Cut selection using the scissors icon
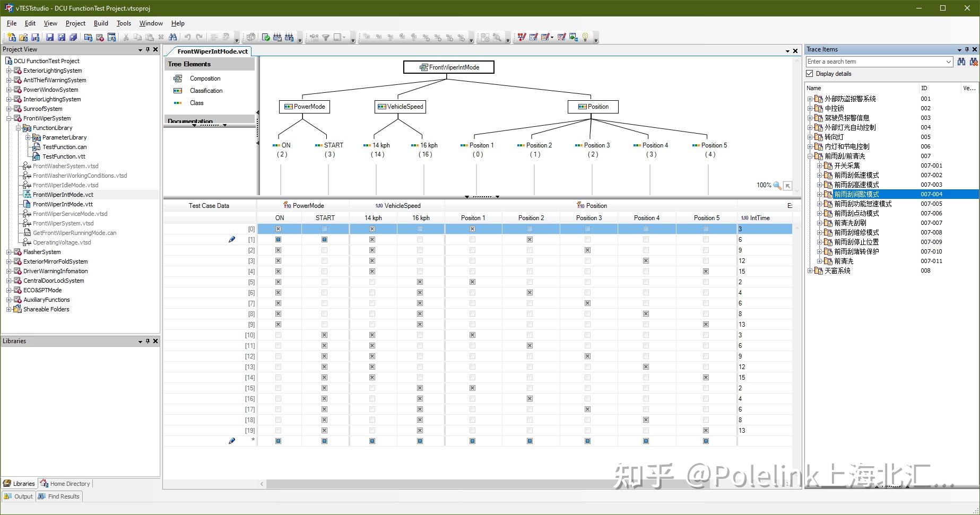This screenshot has height=515, width=980. 126,37
